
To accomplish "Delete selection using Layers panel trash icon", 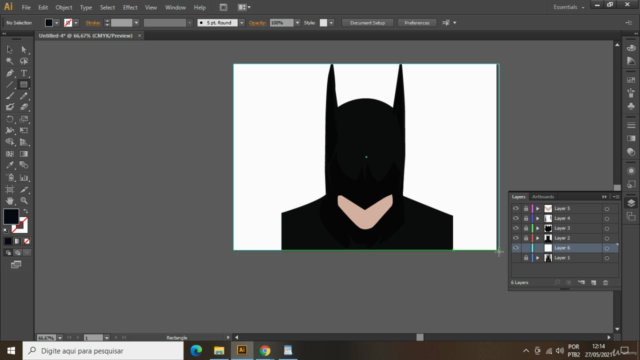I will (606, 282).
